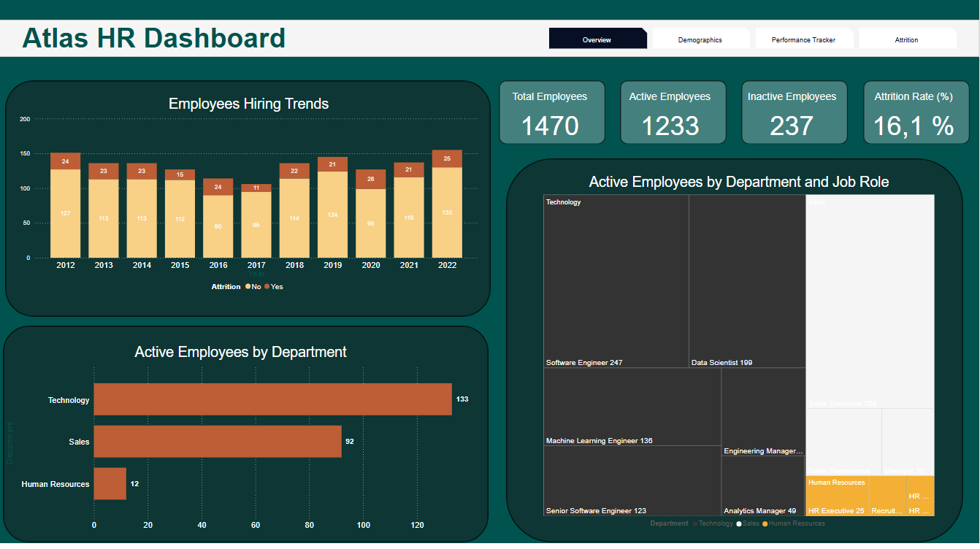
Task: Click the 2020 attrition segment labeled 28
Action: 371,180
